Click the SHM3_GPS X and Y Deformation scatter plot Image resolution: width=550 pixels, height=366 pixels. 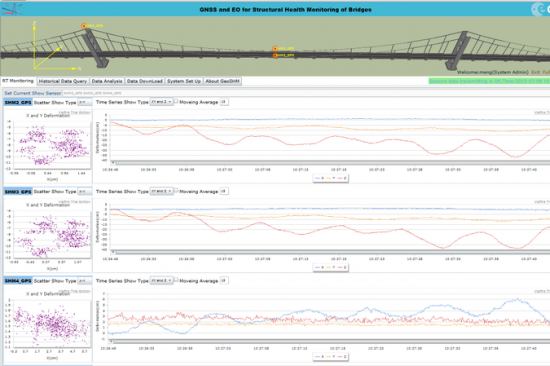coord(51,234)
